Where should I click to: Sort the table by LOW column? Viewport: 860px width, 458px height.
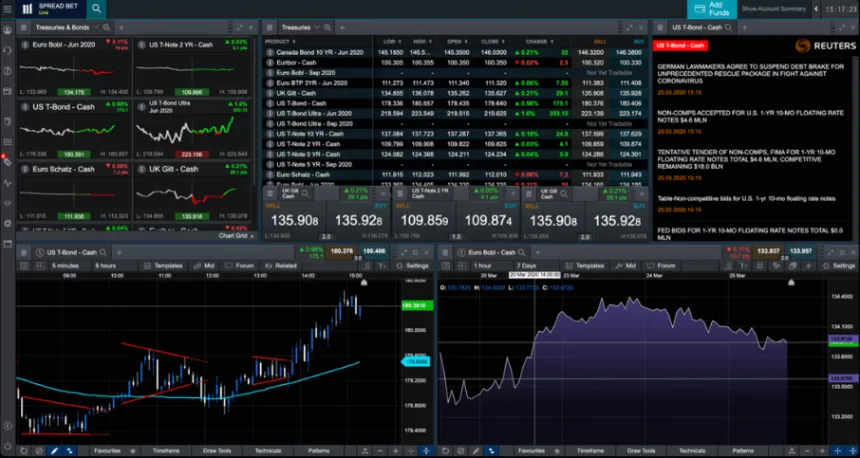coord(392,42)
